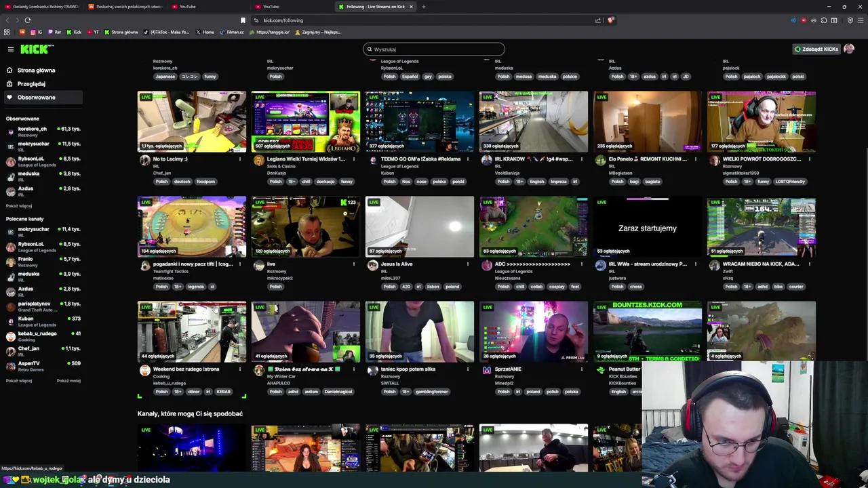
Task: Open options menu for WRACAM NIEBO NA KICK stream
Action: click(809, 264)
